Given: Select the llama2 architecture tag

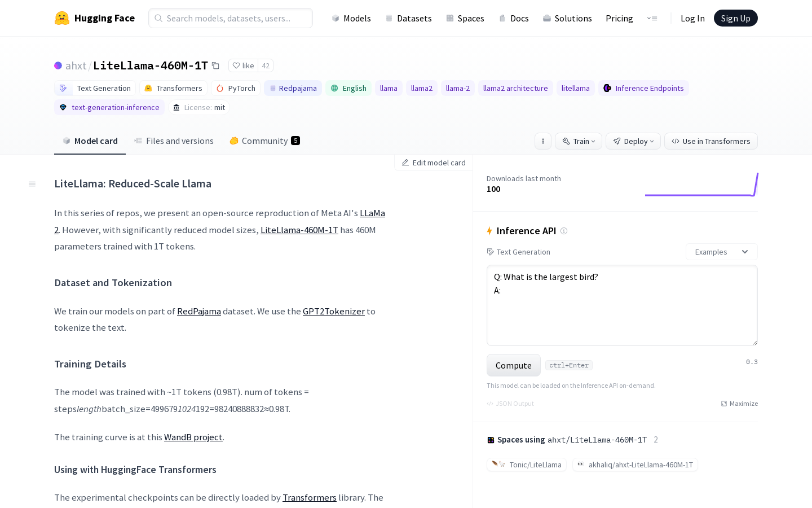Looking at the screenshot, I should coord(515,88).
